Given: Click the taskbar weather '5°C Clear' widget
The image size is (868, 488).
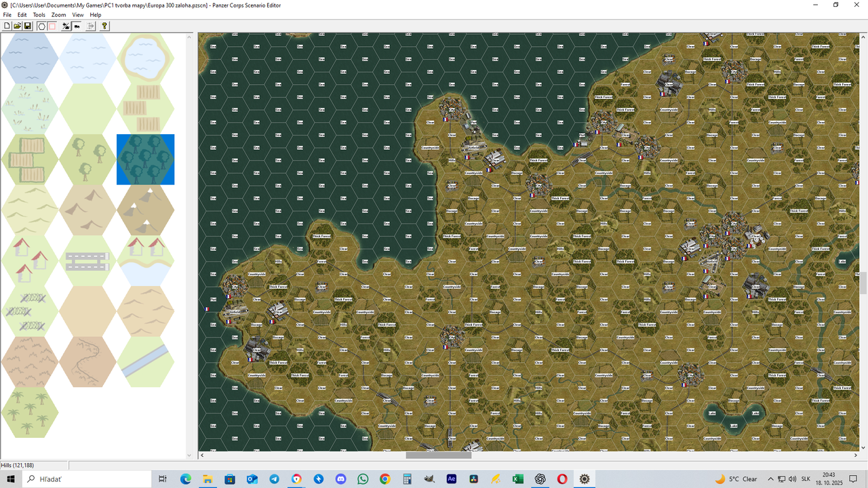Looking at the screenshot, I should click(736, 479).
